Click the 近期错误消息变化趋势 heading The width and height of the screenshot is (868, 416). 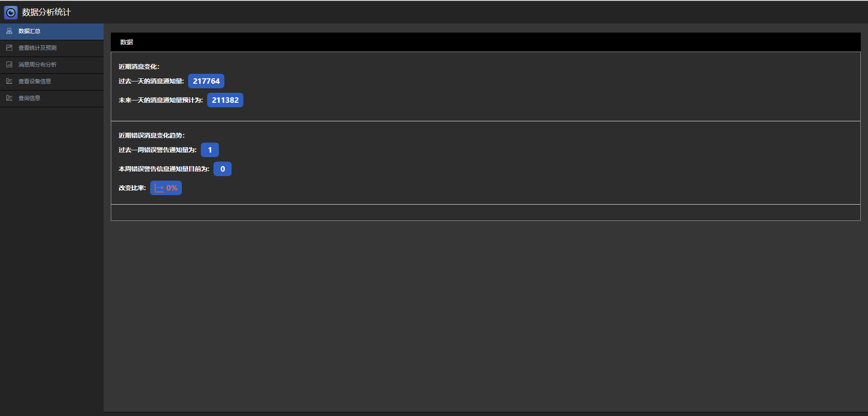tap(152, 135)
